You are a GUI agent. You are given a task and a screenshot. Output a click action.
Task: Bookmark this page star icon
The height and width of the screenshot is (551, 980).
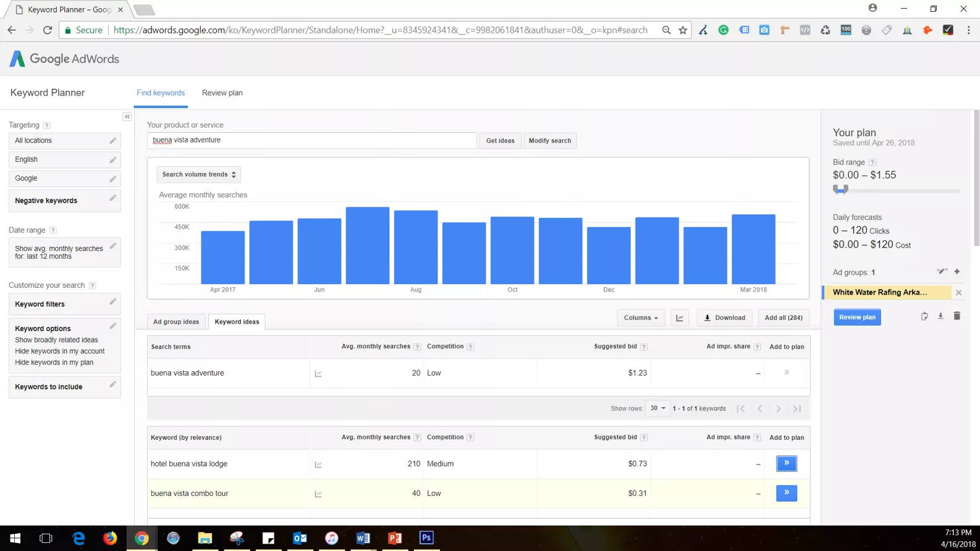683,30
